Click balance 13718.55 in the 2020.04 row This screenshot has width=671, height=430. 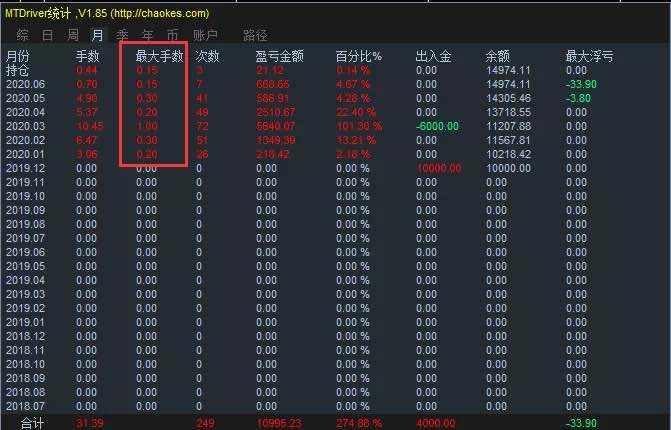(x=508, y=112)
